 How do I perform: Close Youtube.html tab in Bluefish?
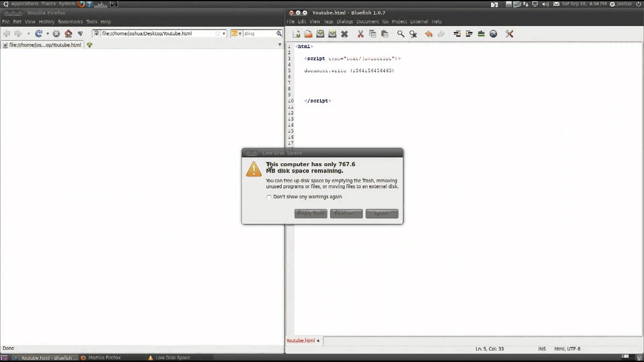(x=318, y=340)
